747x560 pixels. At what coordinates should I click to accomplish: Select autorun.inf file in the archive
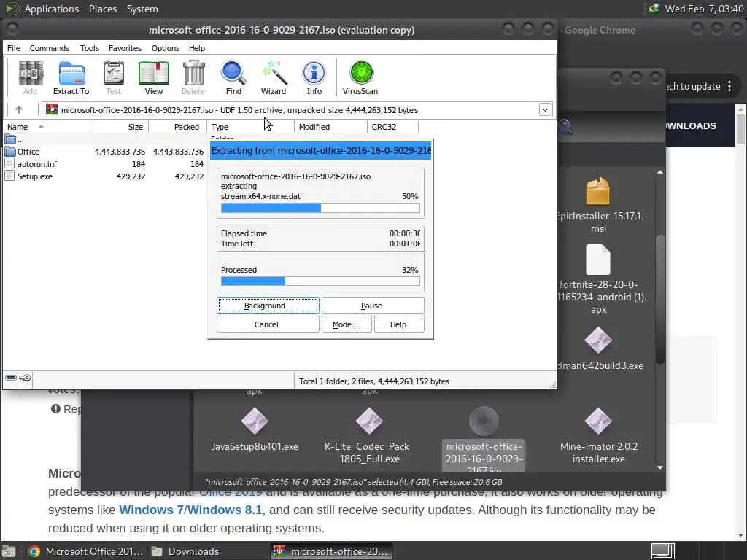click(x=36, y=164)
